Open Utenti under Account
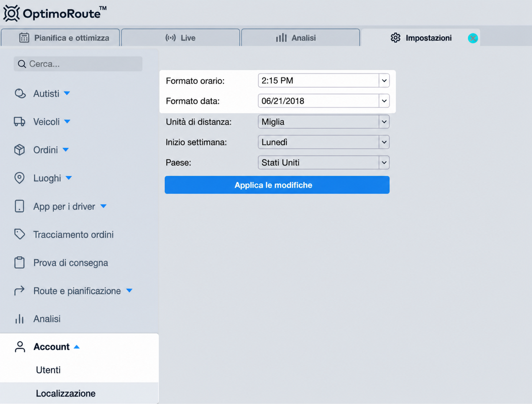 (48, 370)
